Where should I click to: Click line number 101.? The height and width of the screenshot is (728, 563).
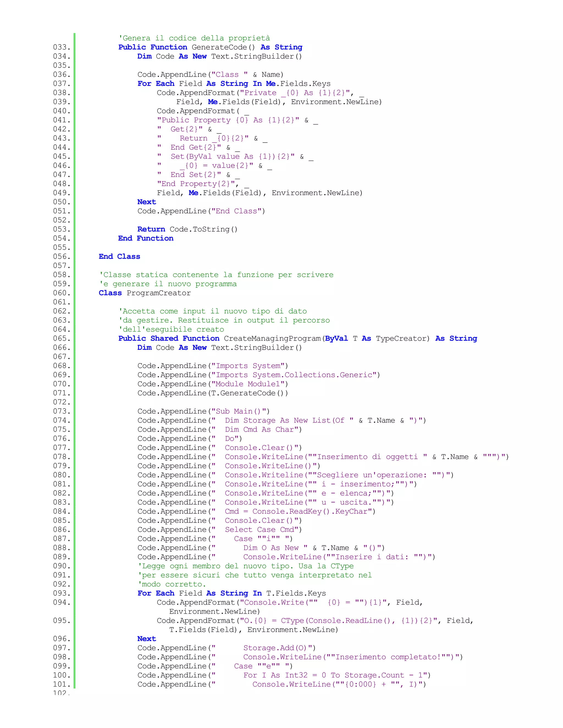[62, 684]
